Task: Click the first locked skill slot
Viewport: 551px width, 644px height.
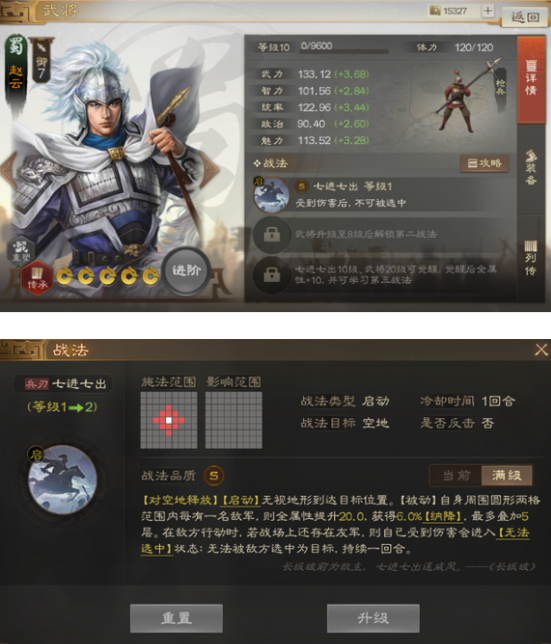Action: click(x=271, y=234)
